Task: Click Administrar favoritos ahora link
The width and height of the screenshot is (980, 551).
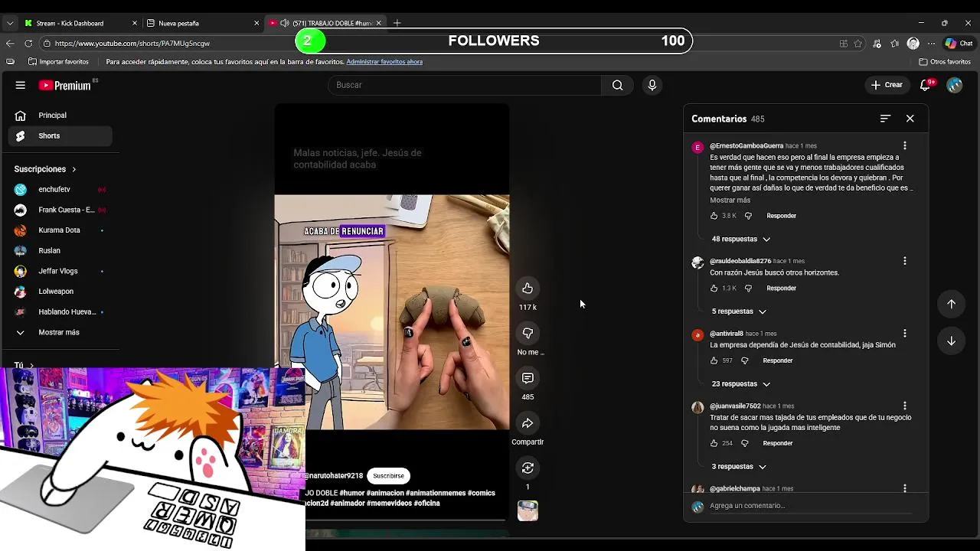Action: coord(384,62)
